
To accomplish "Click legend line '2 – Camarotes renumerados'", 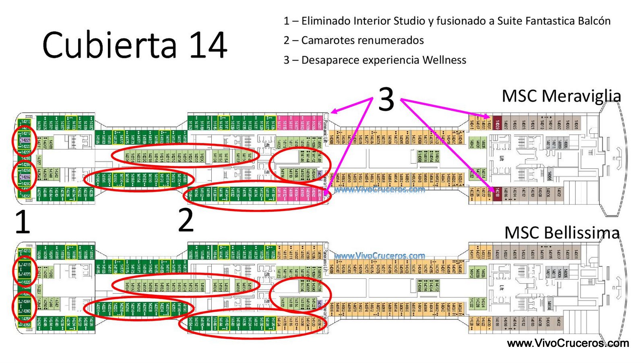I will pyautogui.click(x=354, y=40).
